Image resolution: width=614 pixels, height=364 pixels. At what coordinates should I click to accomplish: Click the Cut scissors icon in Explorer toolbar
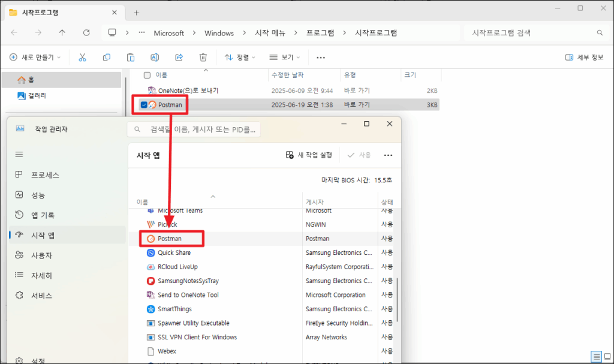(82, 58)
